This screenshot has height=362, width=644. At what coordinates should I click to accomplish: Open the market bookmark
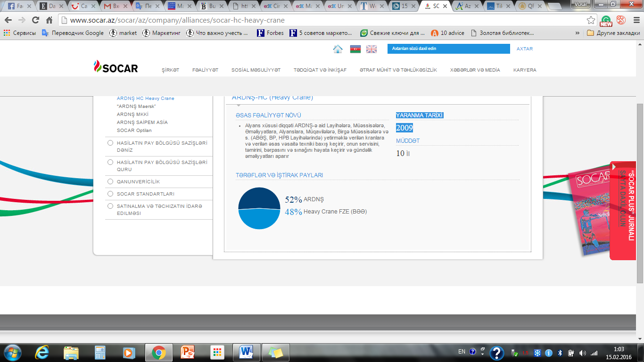tap(123, 33)
